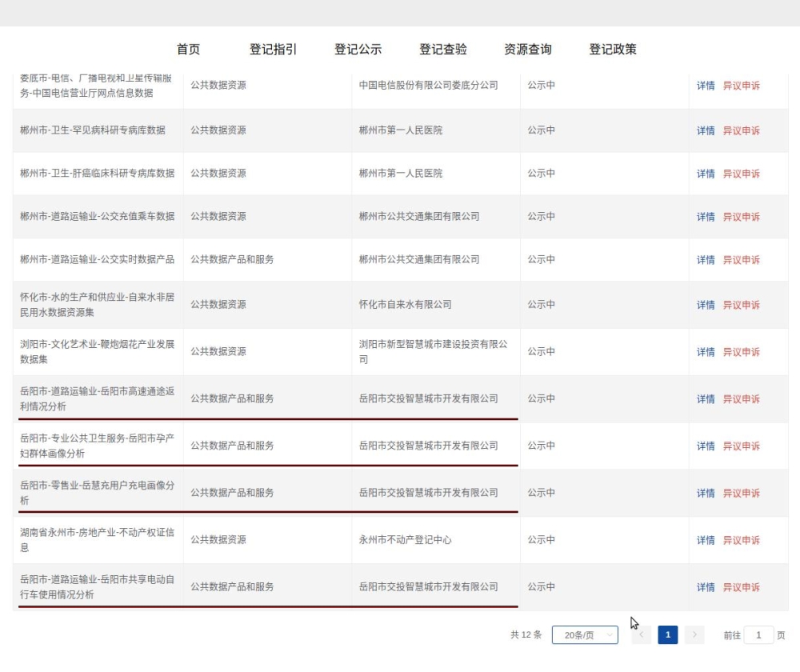Switch to 登记公示 navigation item
800x672 pixels.
[x=358, y=50]
